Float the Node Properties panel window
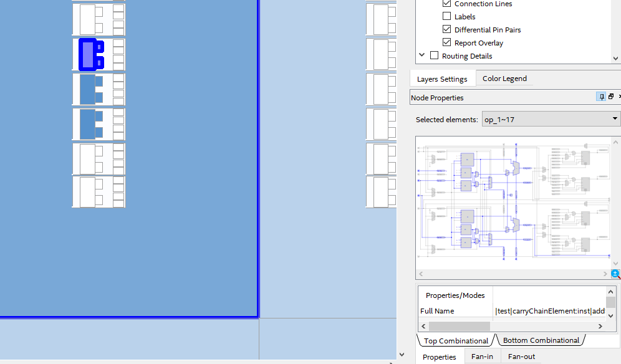This screenshot has height=364, width=621. pyautogui.click(x=611, y=96)
